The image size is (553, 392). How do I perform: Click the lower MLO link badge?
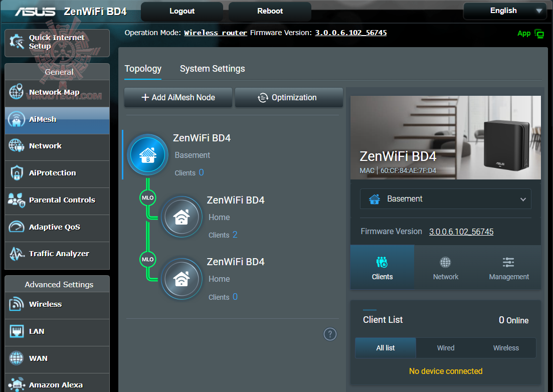pos(148,260)
